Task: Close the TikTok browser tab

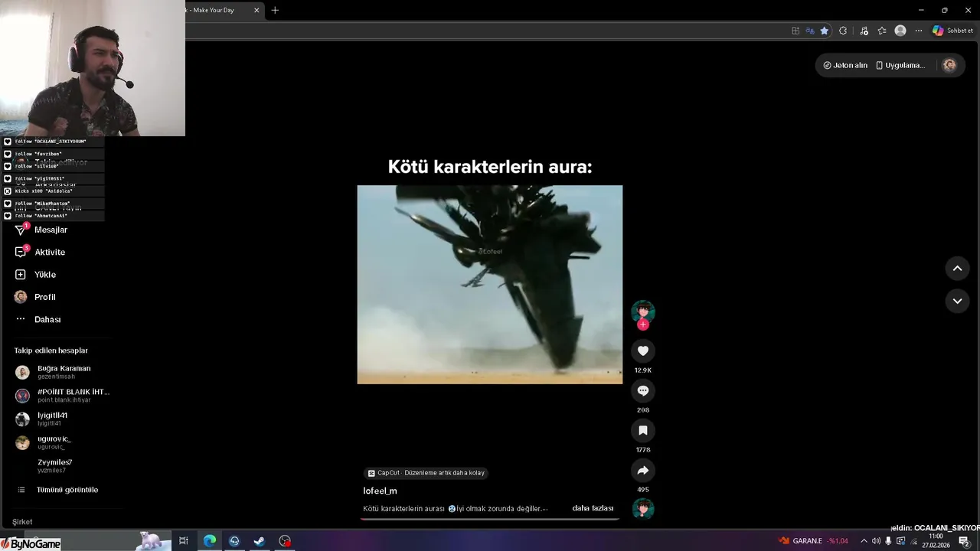Action: coord(256,10)
